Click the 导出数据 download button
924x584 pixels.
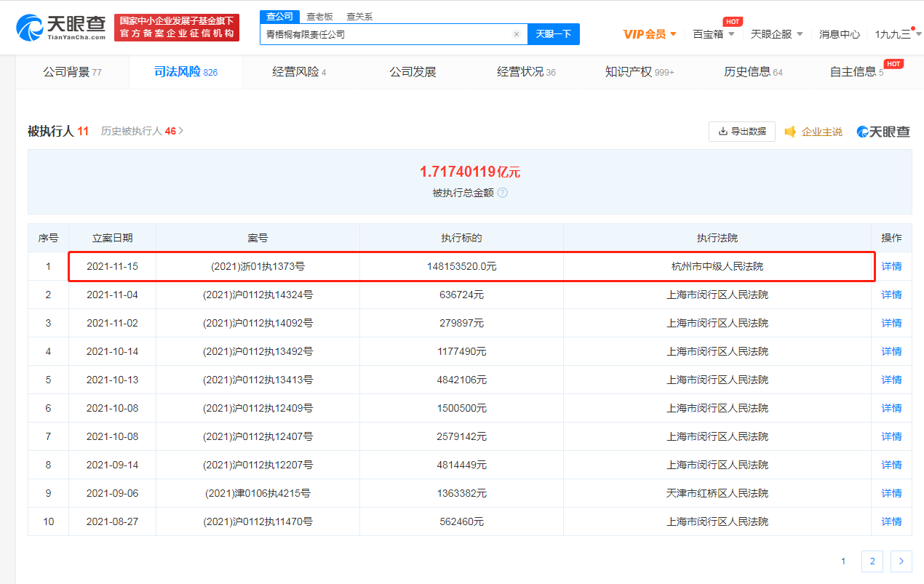click(x=741, y=132)
